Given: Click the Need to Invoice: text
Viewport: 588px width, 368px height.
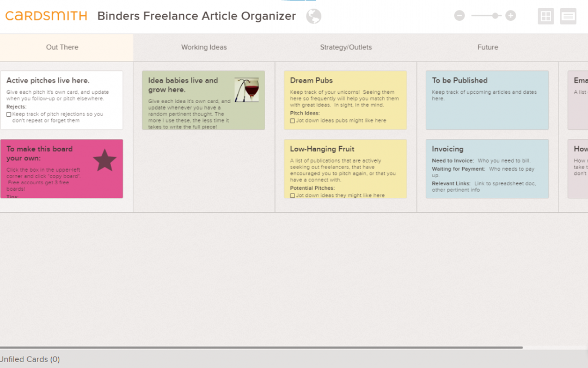Looking at the screenshot, I should (x=452, y=161).
